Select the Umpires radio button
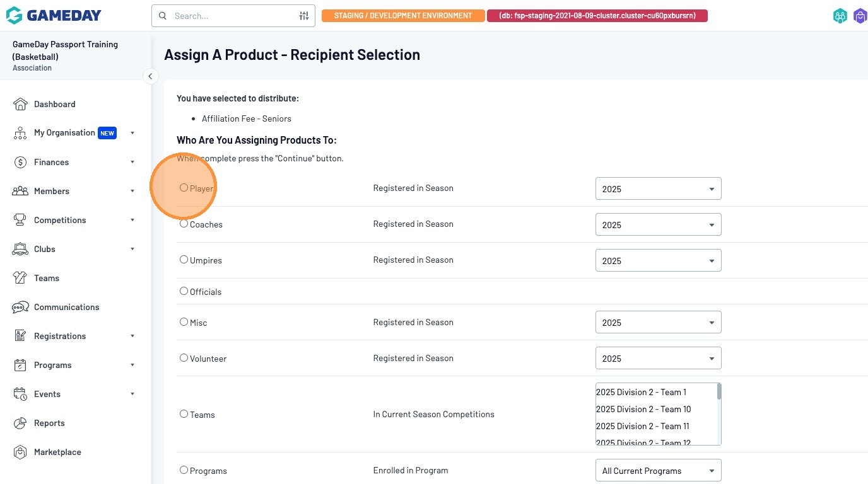Screen dimensions: 868x484 184,260
